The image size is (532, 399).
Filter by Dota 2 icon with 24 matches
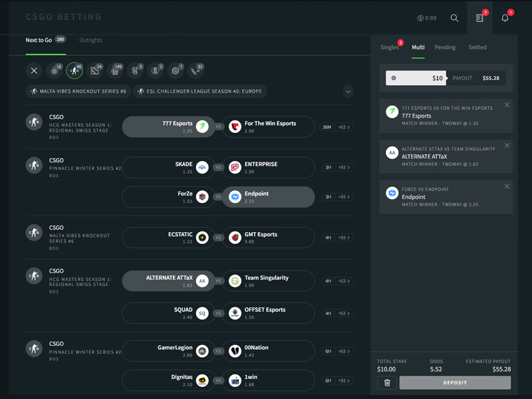(x=94, y=70)
